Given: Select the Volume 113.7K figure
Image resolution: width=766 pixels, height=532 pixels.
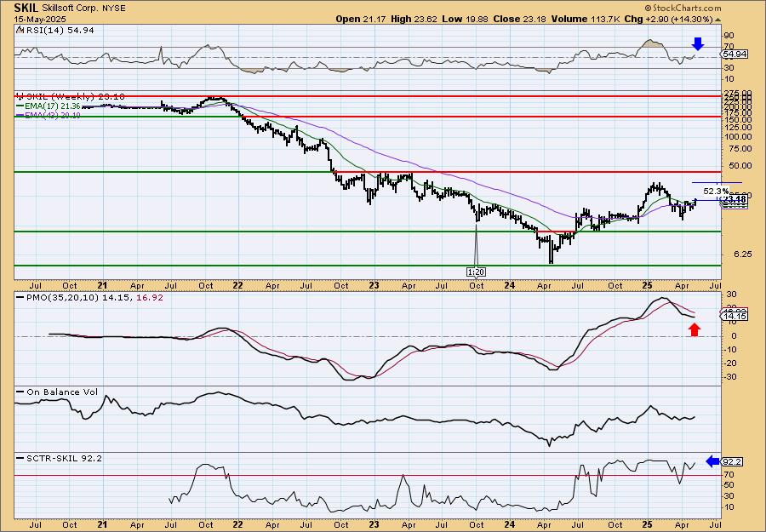Looking at the screenshot, I should tap(586, 19).
